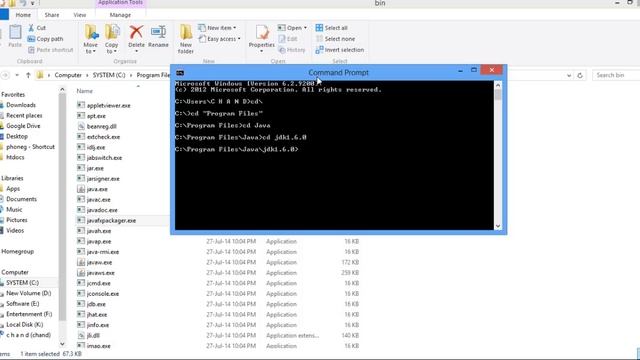The height and width of the screenshot is (360, 640).
Task: Click History in Open group
Action: [x=291, y=50]
